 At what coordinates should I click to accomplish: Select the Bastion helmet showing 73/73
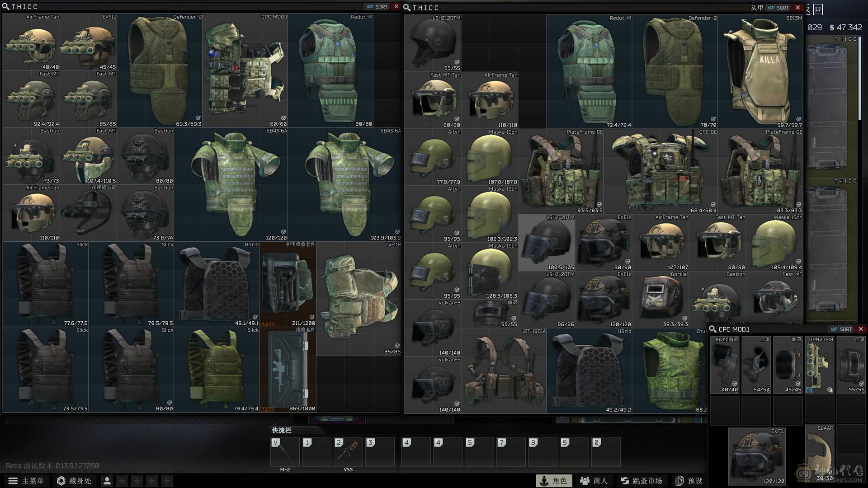[x=32, y=156]
